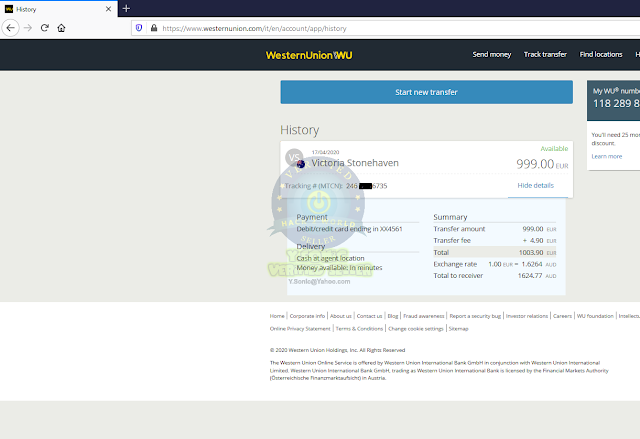The image size is (640, 439).
Task: Open the Investor relations footer link
Action: pos(527,316)
